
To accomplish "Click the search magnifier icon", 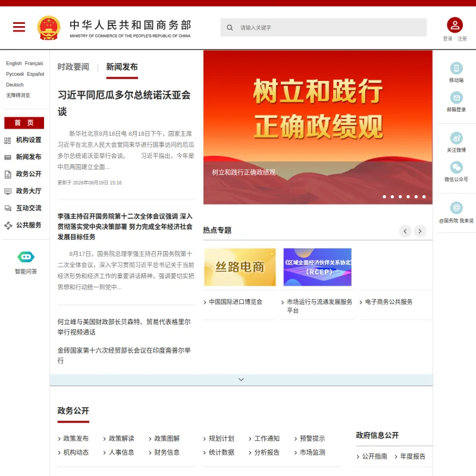I will coord(230,27).
